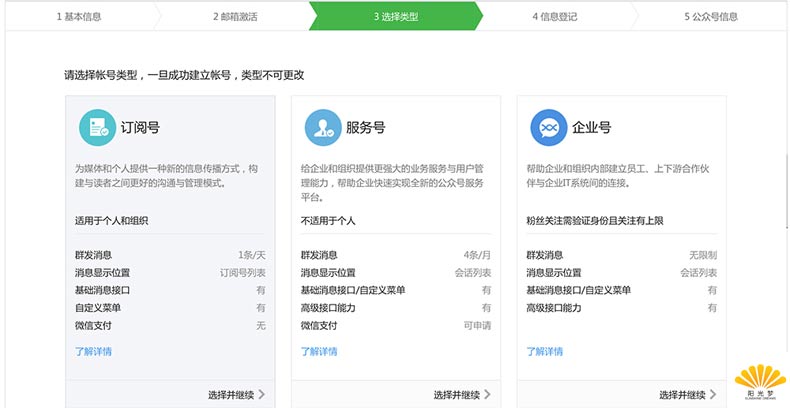The width and height of the screenshot is (790, 408).
Task: Click 微信支付 row label in 订阅号 card
Action: (x=93, y=326)
